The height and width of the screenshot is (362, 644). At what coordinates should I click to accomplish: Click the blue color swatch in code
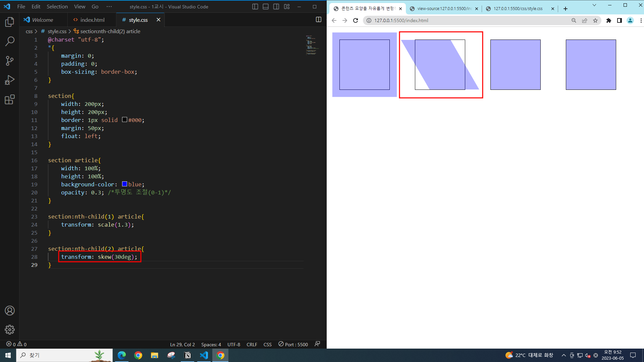124,184
